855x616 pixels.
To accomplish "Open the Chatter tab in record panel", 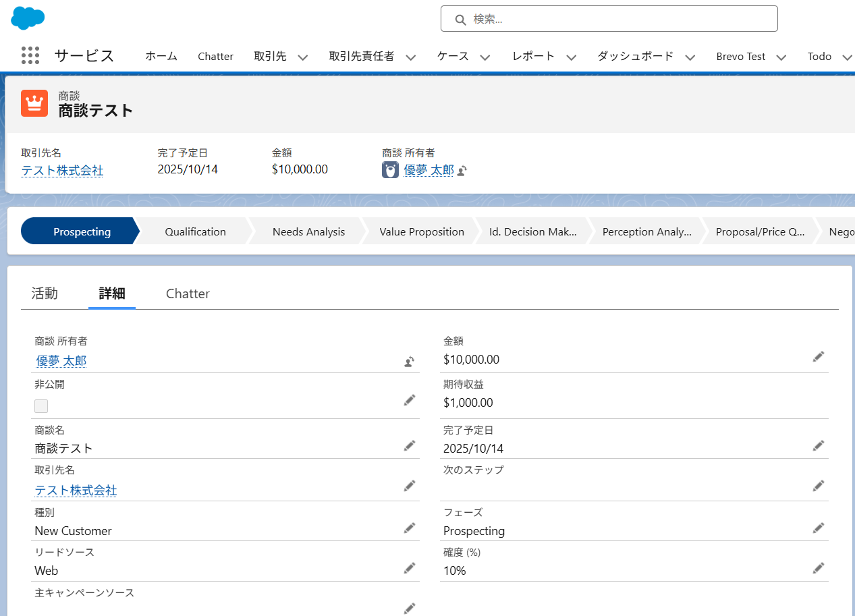I will point(188,293).
